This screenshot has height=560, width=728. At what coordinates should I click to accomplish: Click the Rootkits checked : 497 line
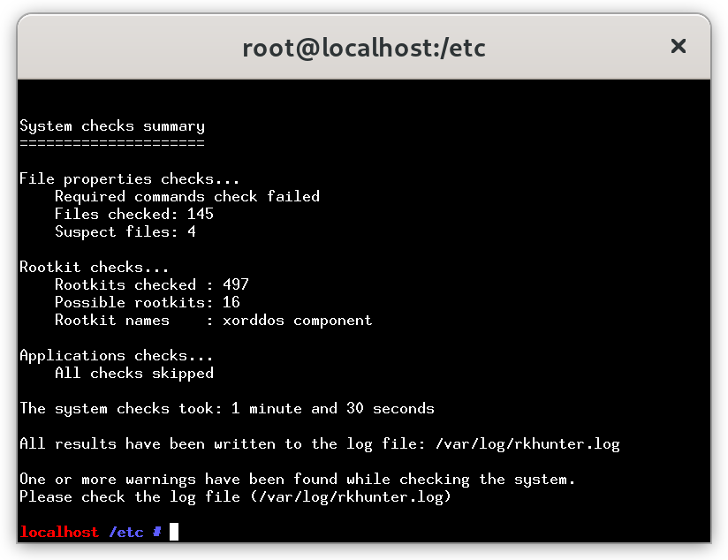coord(152,284)
